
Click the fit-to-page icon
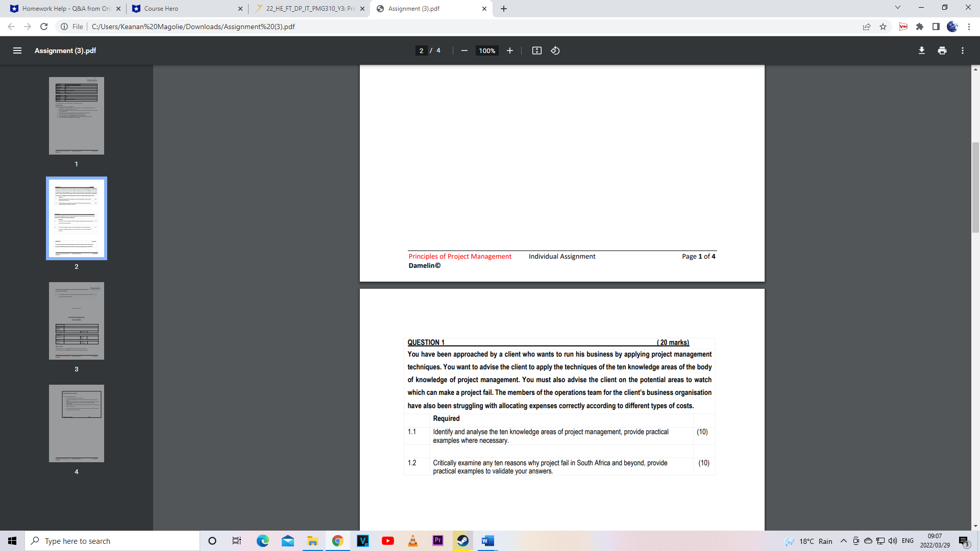(x=537, y=51)
